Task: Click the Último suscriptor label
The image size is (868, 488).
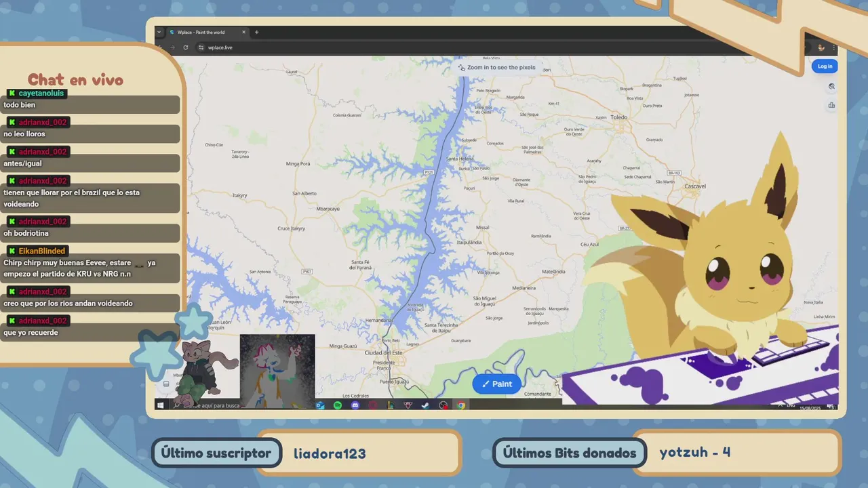Action: [x=216, y=453]
